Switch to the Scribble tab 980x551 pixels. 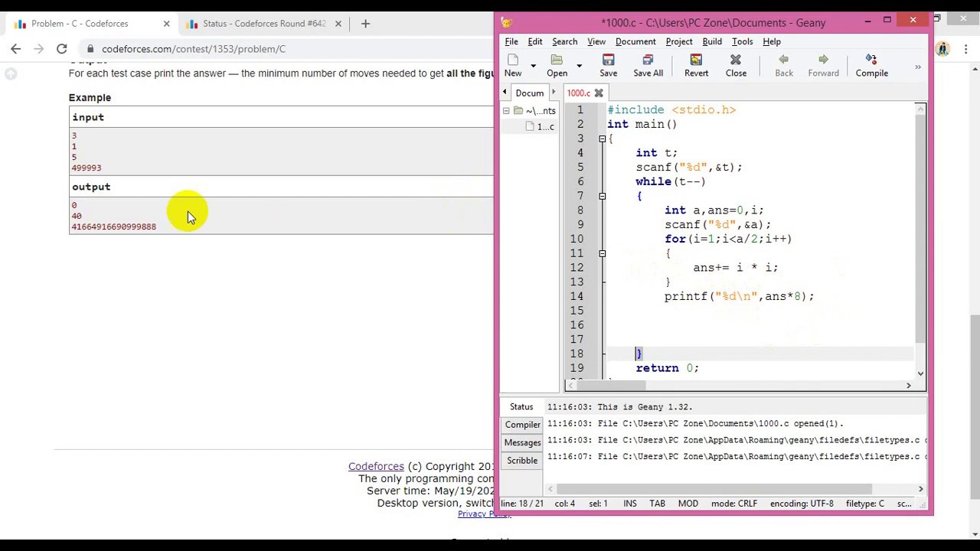click(522, 461)
